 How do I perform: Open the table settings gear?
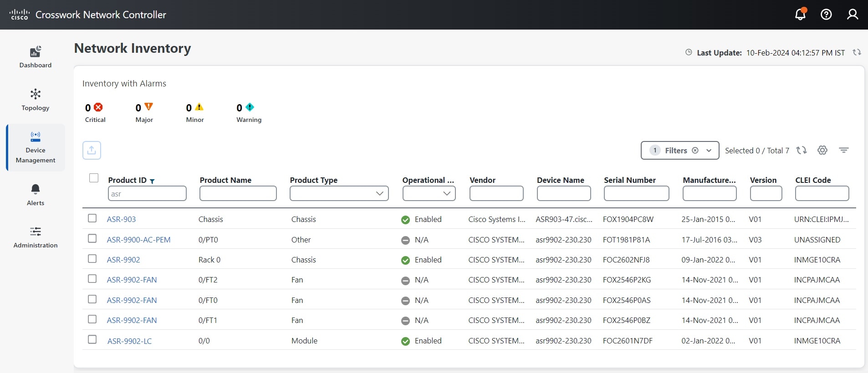point(822,150)
